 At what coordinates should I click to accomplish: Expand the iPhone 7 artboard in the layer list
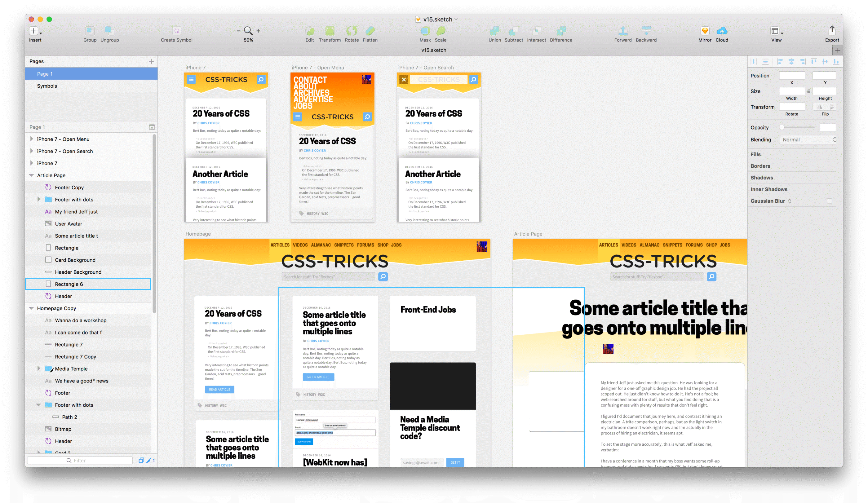click(32, 163)
